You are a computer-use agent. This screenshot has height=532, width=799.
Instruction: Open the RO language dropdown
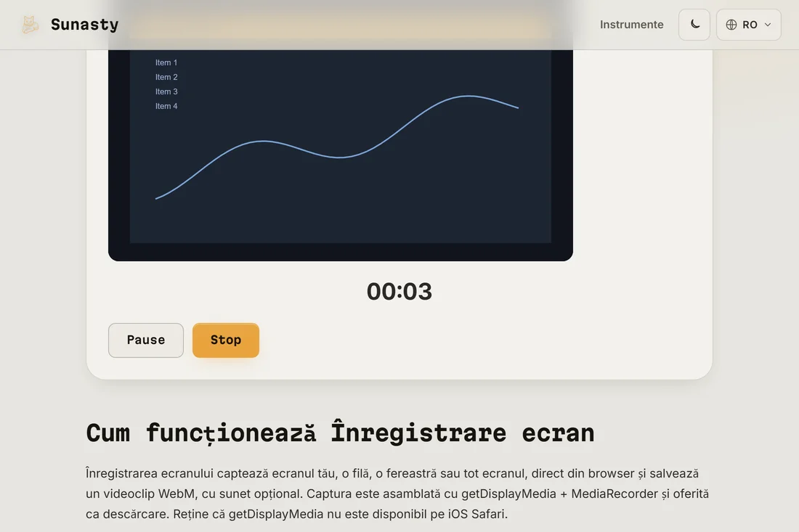748,25
